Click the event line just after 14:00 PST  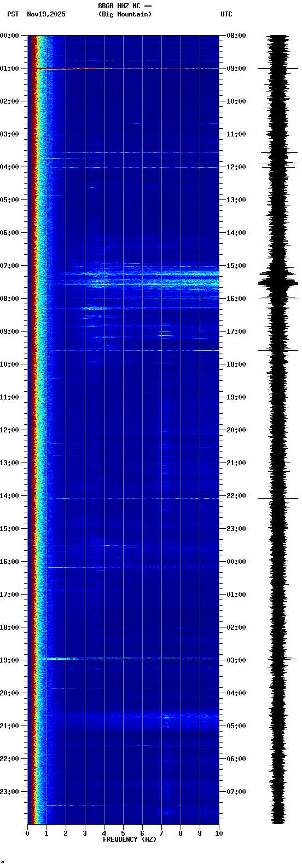coord(133,499)
